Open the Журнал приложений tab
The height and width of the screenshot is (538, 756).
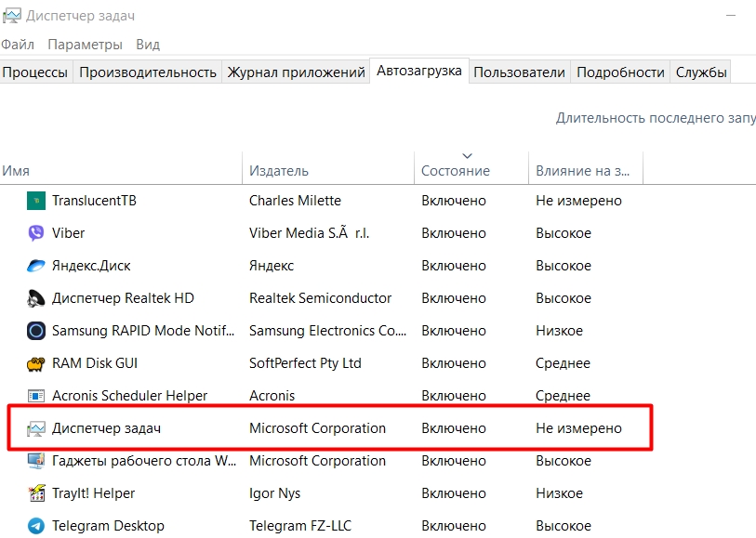pos(296,72)
